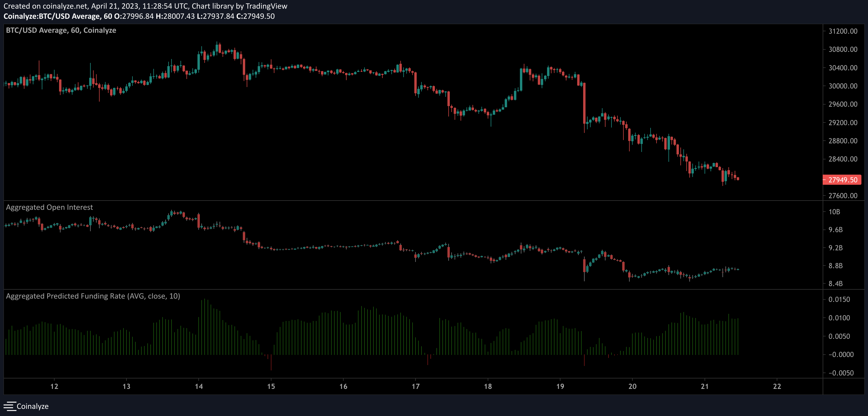Click the Created on coinalyze.net caption
The height and width of the screenshot is (416, 868).
click(145, 6)
